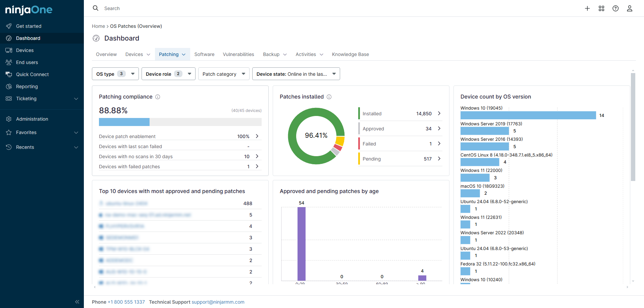Click the Patches installed info icon
The image size is (644, 308).
pos(329,97)
